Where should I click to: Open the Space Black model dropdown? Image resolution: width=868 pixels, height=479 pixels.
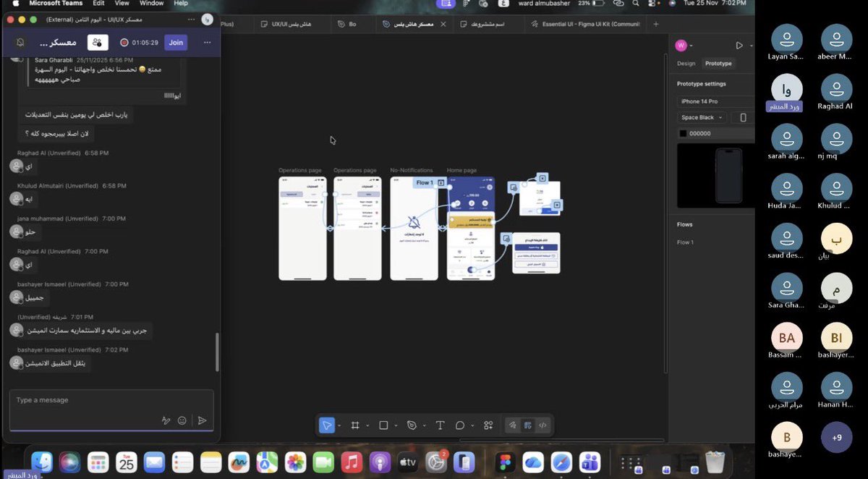(x=700, y=116)
